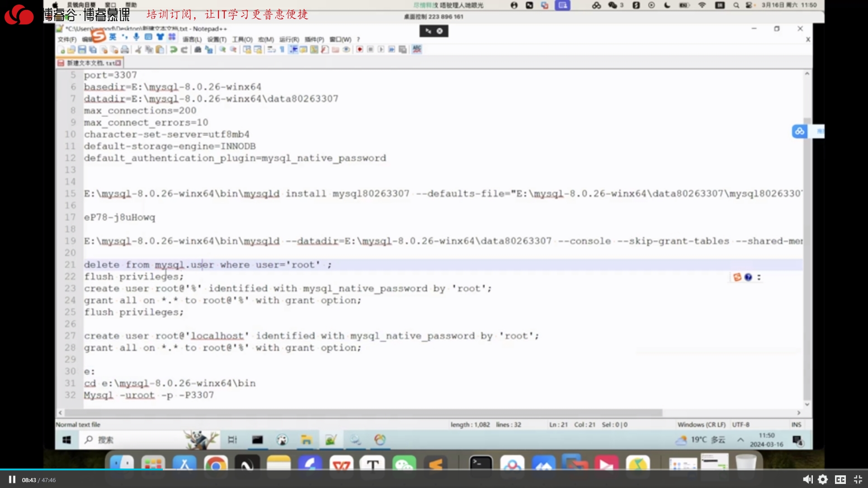Click the Playback macro icon
This screenshot has height=488, width=868.
381,49
